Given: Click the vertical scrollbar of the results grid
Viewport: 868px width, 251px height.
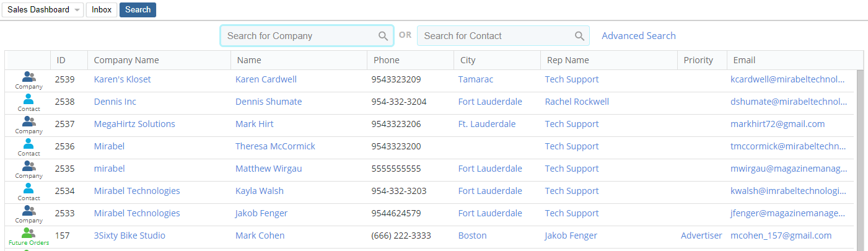Looking at the screenshot, I should [x=859, y=155].
